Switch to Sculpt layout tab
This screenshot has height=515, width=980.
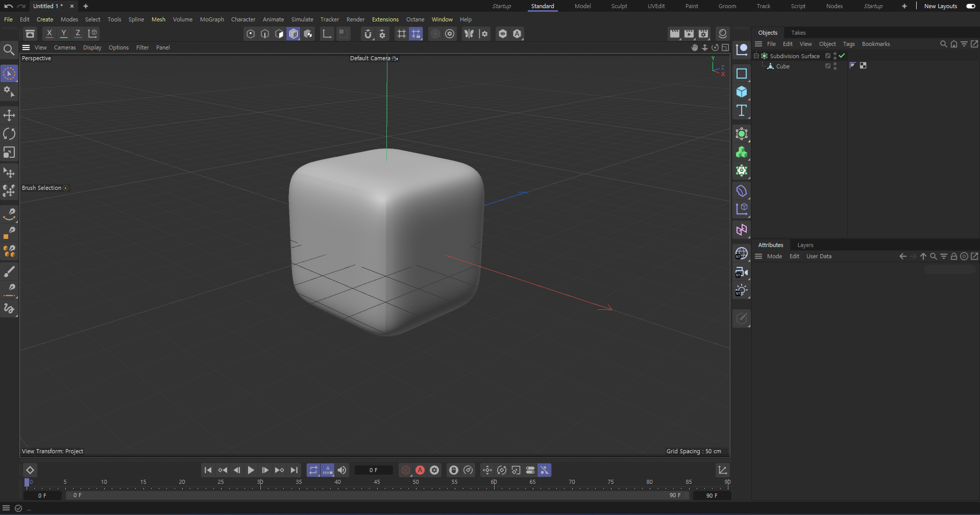point(619,6)
